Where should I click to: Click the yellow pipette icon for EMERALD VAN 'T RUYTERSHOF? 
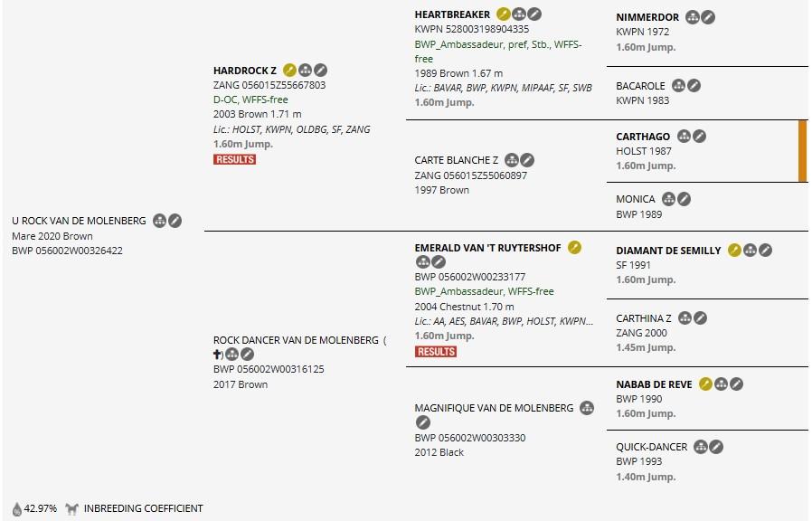(x=574, y=248)
